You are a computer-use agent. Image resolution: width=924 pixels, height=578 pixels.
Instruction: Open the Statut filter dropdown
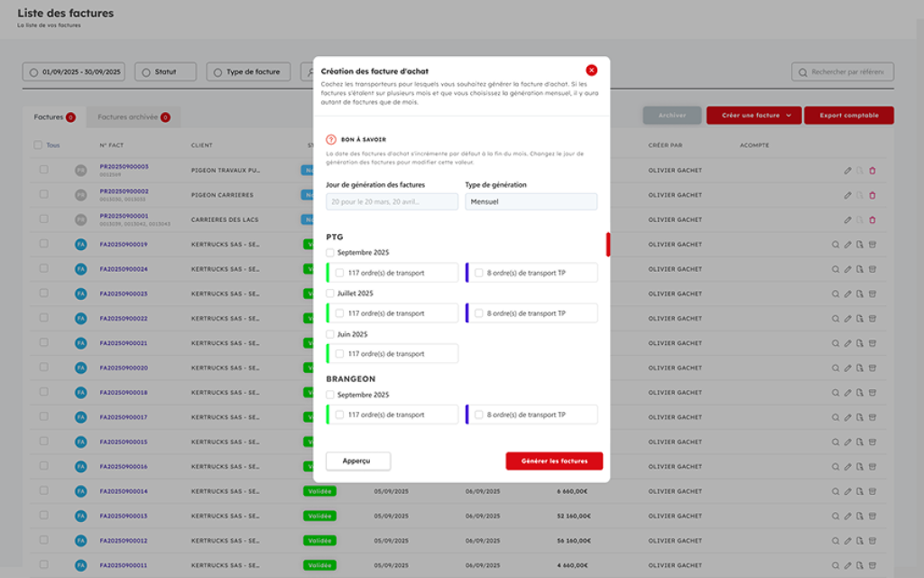coord(165,72)
